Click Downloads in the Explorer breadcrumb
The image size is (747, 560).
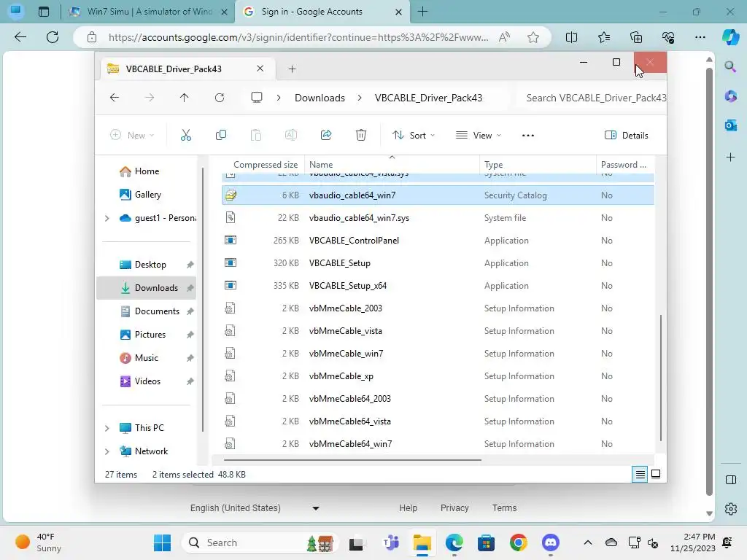click(320, 98)
